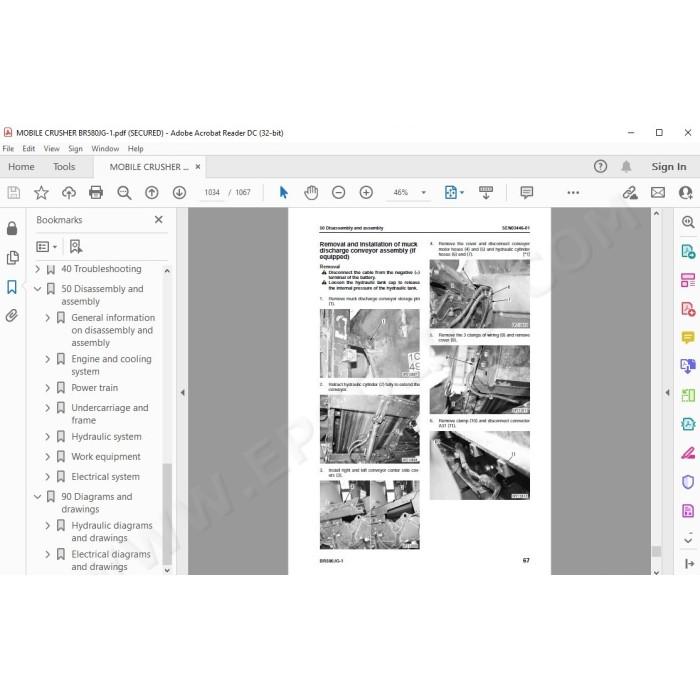Viewport: 700px width, 700px height.
Task: Click the document vertical scrollbar thumb
Action: click(656, 551)
